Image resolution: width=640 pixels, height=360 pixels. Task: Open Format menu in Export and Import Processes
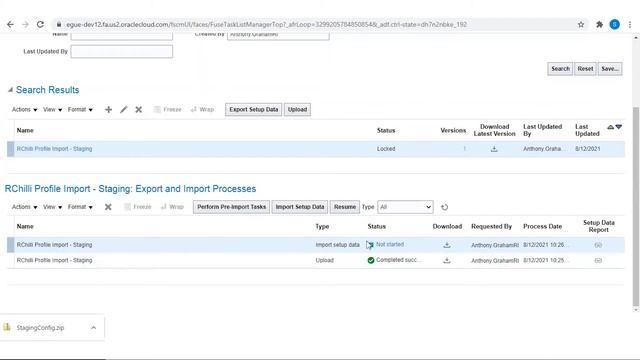80,207
